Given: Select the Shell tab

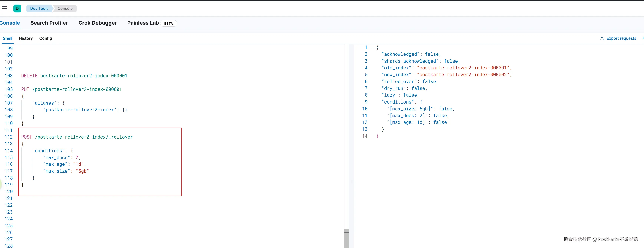Looking at the screenshot, I should (x=7, y=38).
